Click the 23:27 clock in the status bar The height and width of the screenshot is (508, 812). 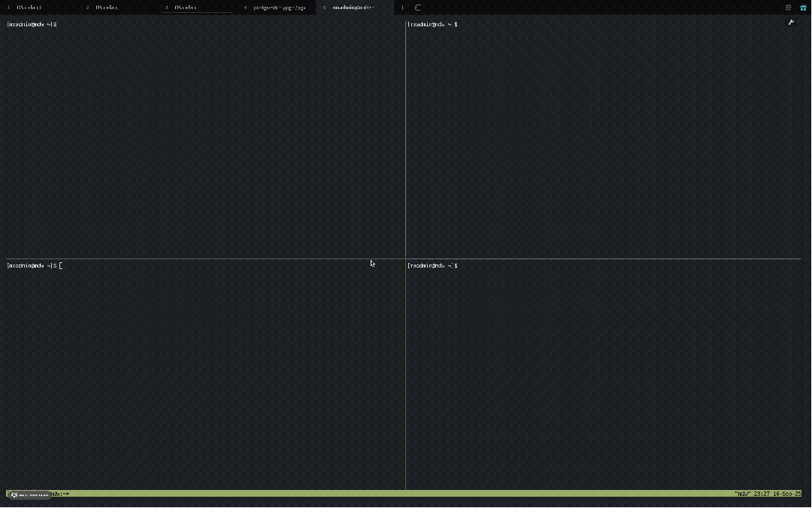(x=761, y=494)
